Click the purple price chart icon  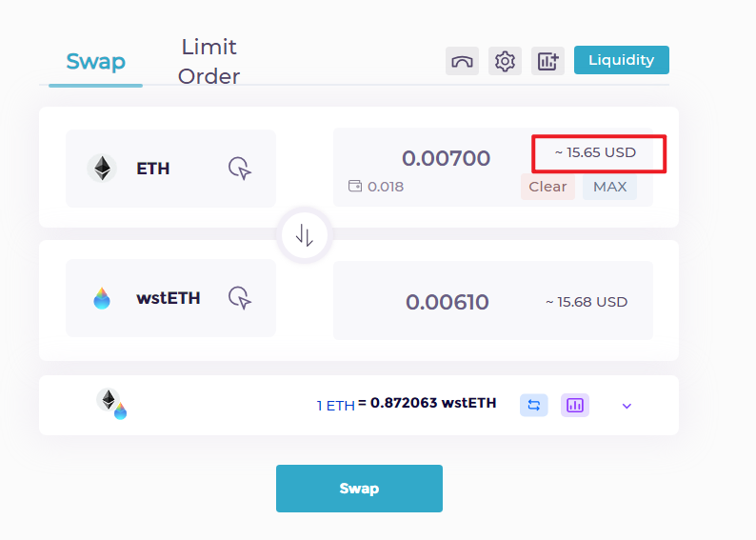[x=575, y=405]
